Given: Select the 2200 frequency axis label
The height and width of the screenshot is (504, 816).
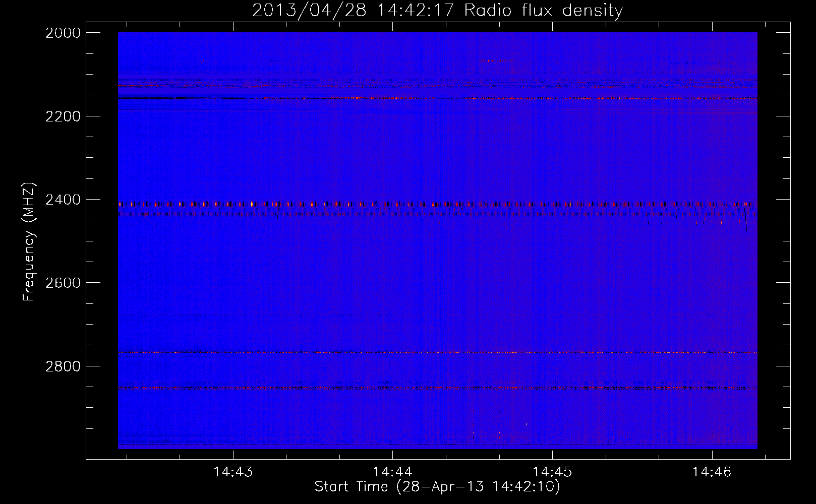Looking at the screenshot, I should pos(63,116).
